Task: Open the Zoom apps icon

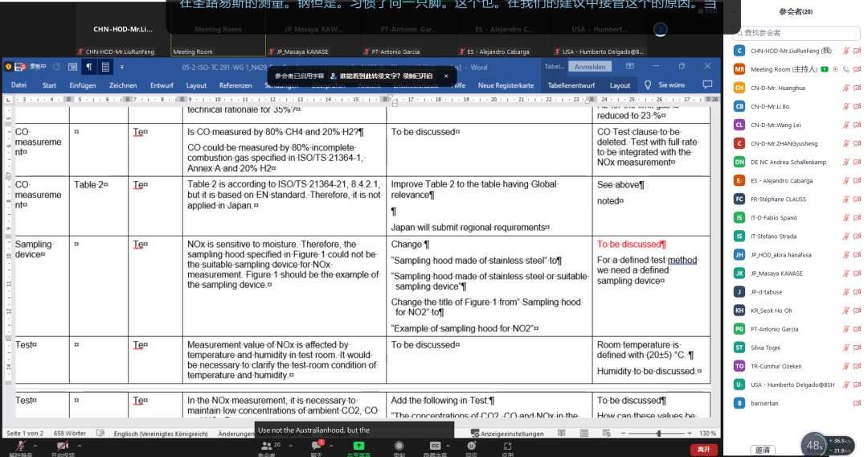Action: pos(508,446)
